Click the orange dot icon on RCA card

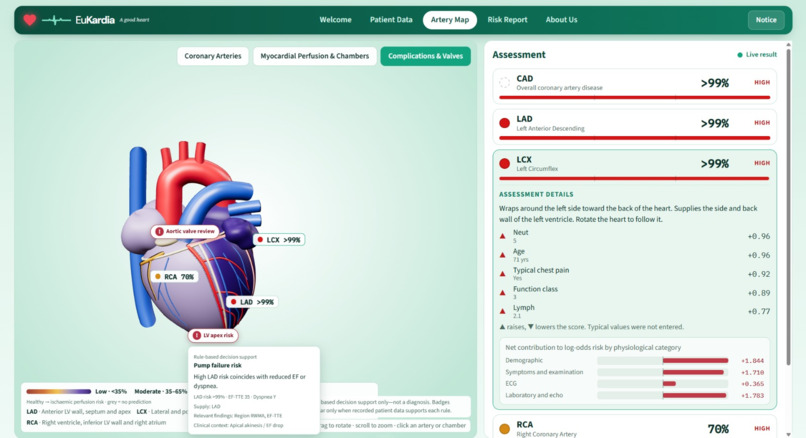(x=504, y=428)
